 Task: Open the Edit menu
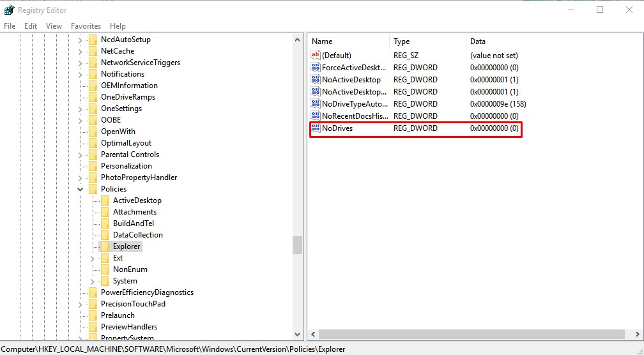[x=31, y=26]
